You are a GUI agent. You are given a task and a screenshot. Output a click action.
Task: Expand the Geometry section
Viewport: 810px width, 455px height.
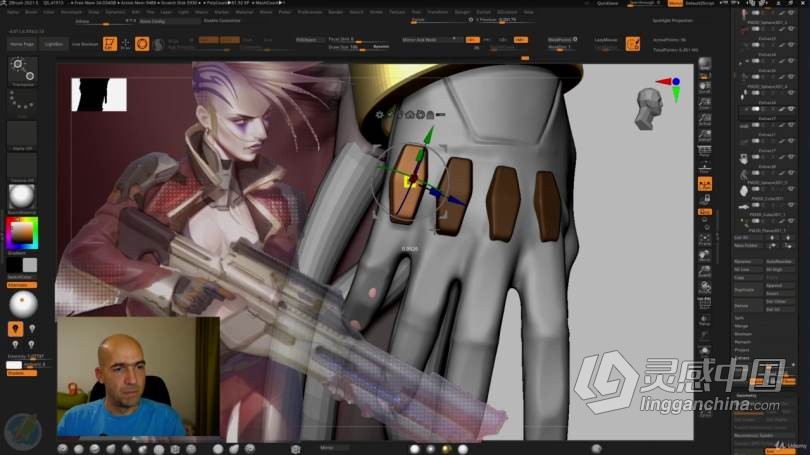[746, 396]
